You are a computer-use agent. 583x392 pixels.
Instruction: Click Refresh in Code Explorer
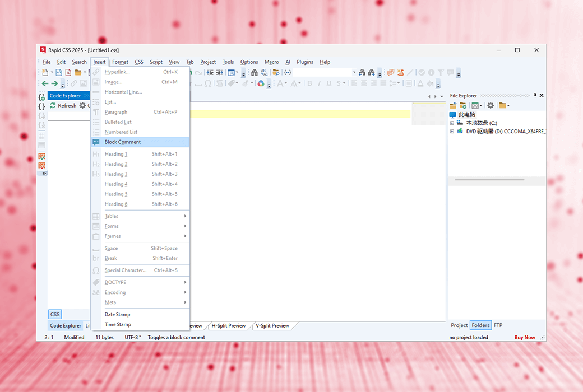coord(63,105)
